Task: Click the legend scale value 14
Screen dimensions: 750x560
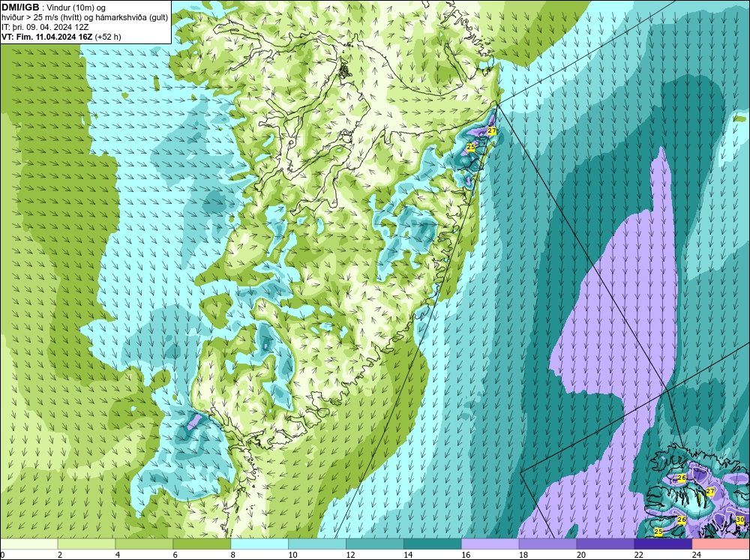Action: click(408, 555)
